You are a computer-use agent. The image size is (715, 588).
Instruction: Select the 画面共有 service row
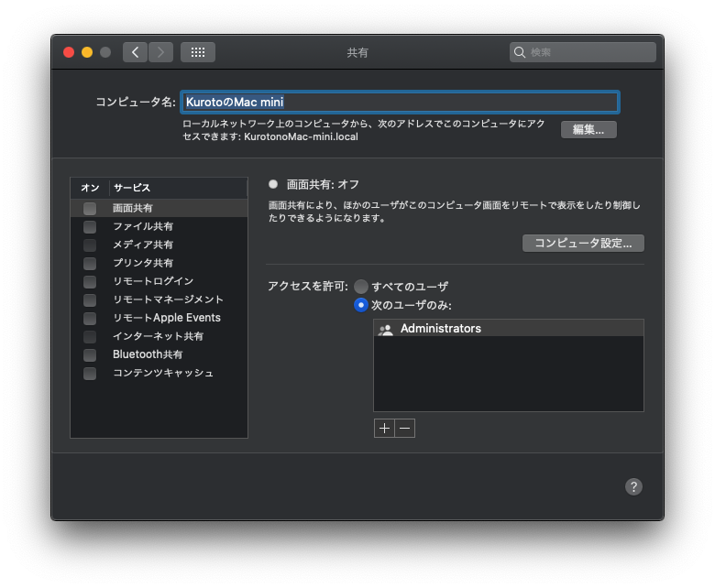pos(159,208)
